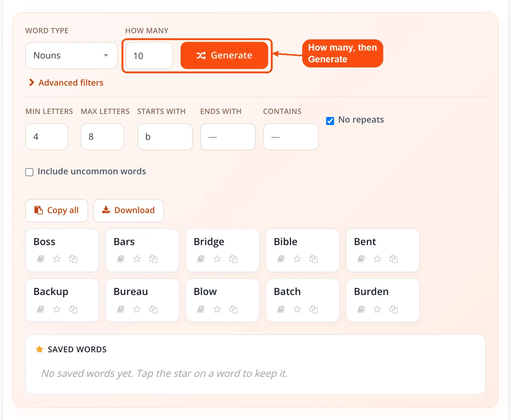Edit the Min Letters field
Image resolution: width=511 pixels, height=420 pixels.
click(47, 137)
